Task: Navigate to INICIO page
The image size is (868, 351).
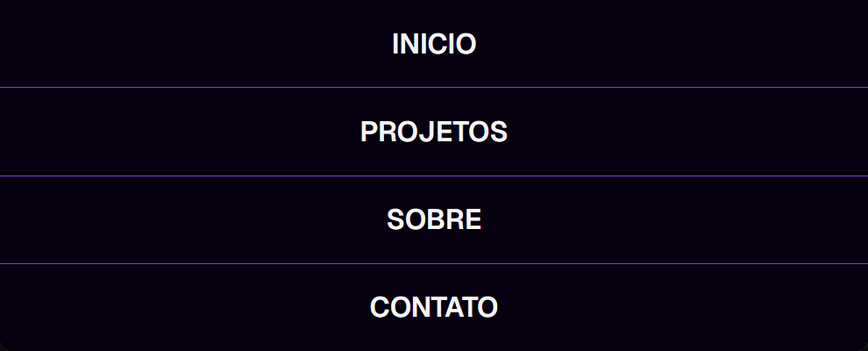Action: coord(434,44)
